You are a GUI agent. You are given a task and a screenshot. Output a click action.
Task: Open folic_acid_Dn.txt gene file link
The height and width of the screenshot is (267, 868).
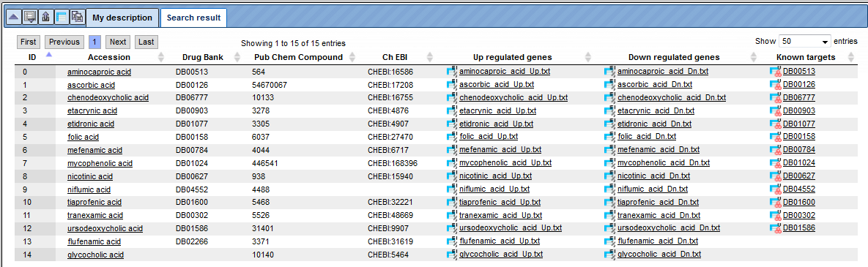pos(647,137)
